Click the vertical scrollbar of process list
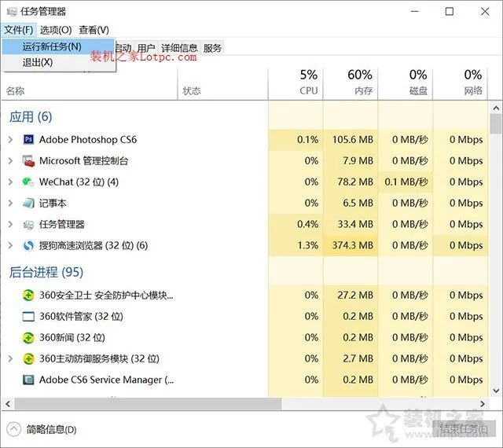The height and width of the screenshot is (448, 503). (495, 236)
